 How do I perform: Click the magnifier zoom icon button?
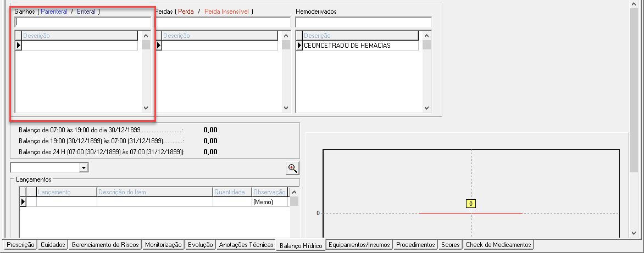pos(292,168)
